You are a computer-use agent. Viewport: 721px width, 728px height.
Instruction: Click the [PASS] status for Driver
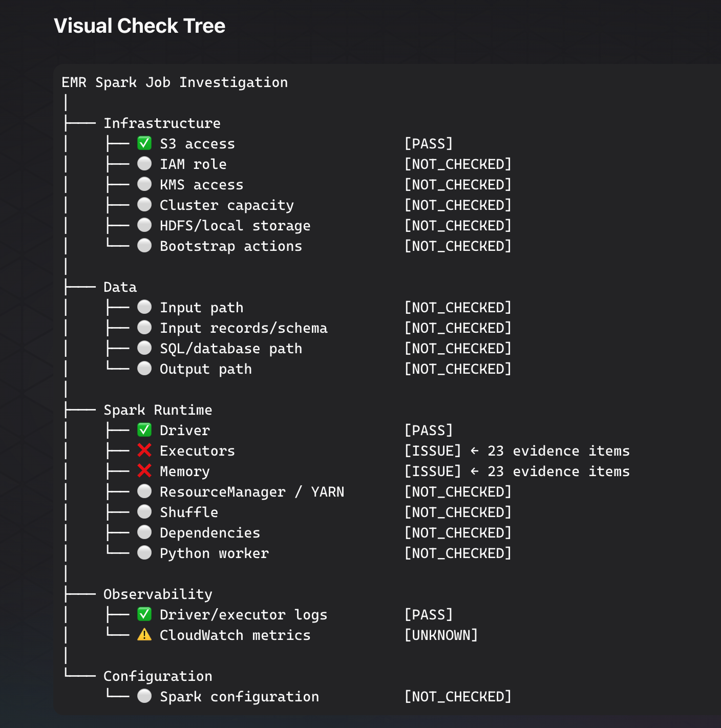point(429,431)
